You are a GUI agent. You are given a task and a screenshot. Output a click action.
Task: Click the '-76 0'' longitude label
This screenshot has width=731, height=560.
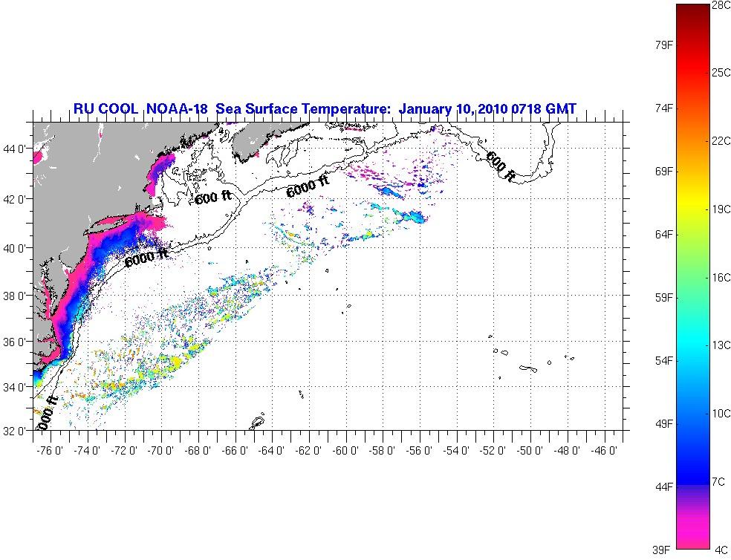click(50, 451)
